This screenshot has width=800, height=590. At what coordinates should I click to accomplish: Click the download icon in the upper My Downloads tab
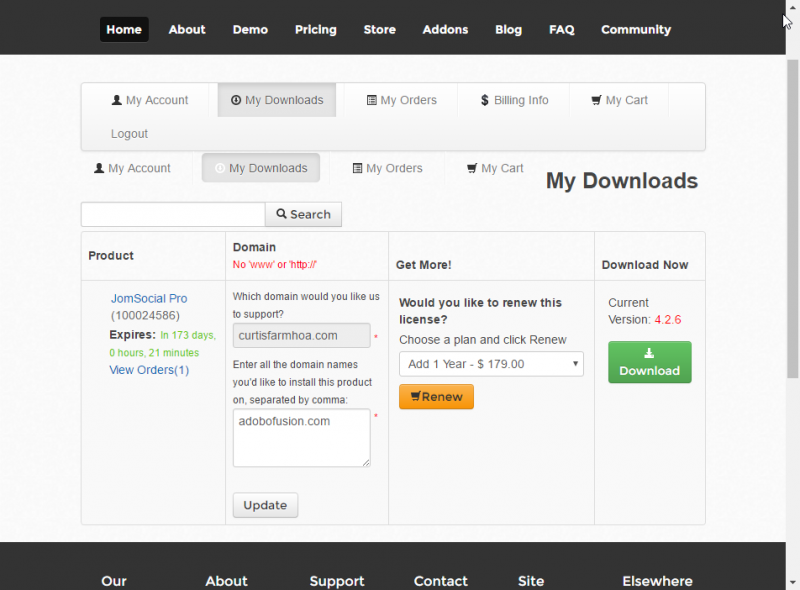point(236,100)
